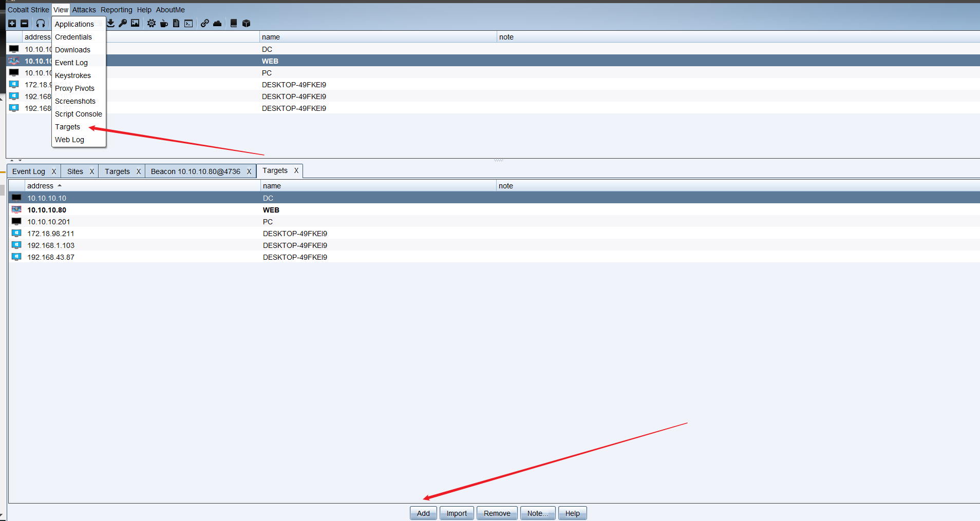
Task: Choose Proxy Pivots from the View menu
Action: (x=79, y=88)
